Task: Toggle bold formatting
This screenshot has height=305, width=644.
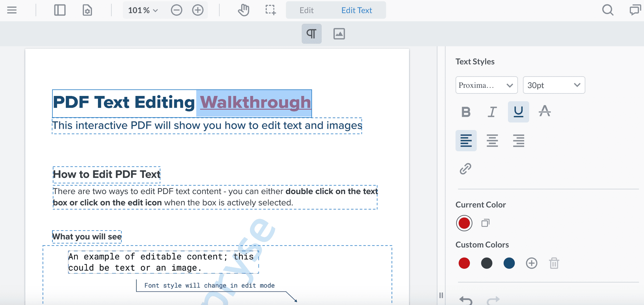Action: (466, 112)
